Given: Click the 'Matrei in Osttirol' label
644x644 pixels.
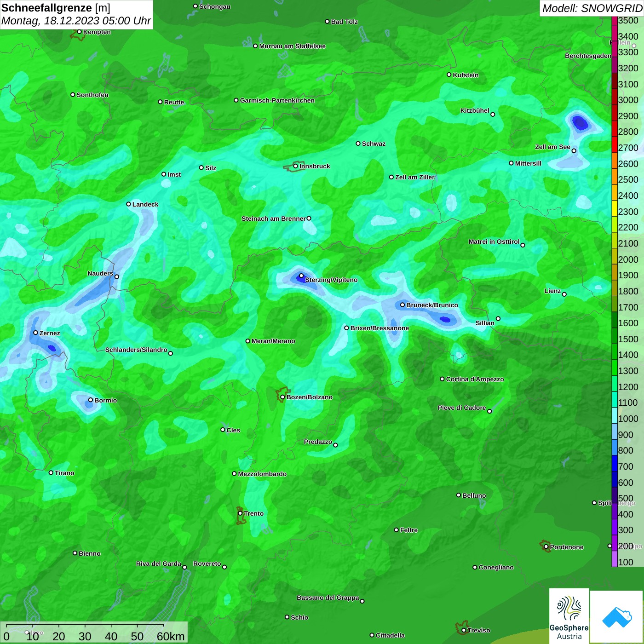Looking at the screenshot, I should click(494, 241).
